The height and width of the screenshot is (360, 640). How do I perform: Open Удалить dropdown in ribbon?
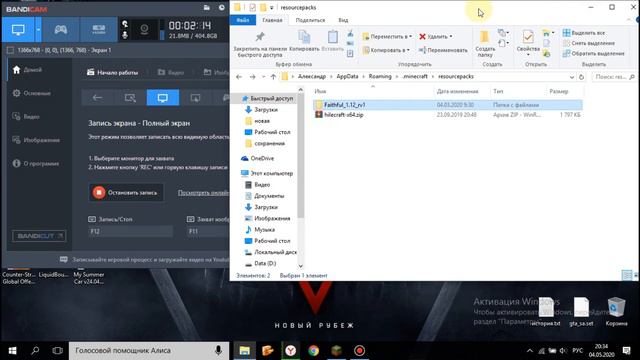tap(436, 36)
